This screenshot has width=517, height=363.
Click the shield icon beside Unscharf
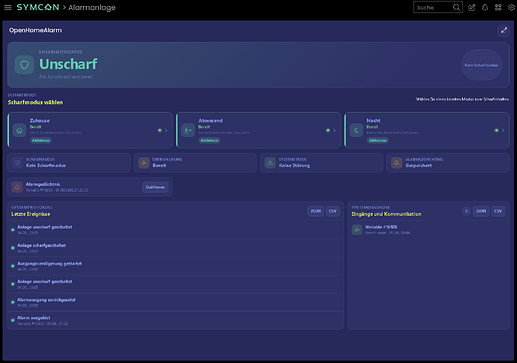click(x=24, y=65)
